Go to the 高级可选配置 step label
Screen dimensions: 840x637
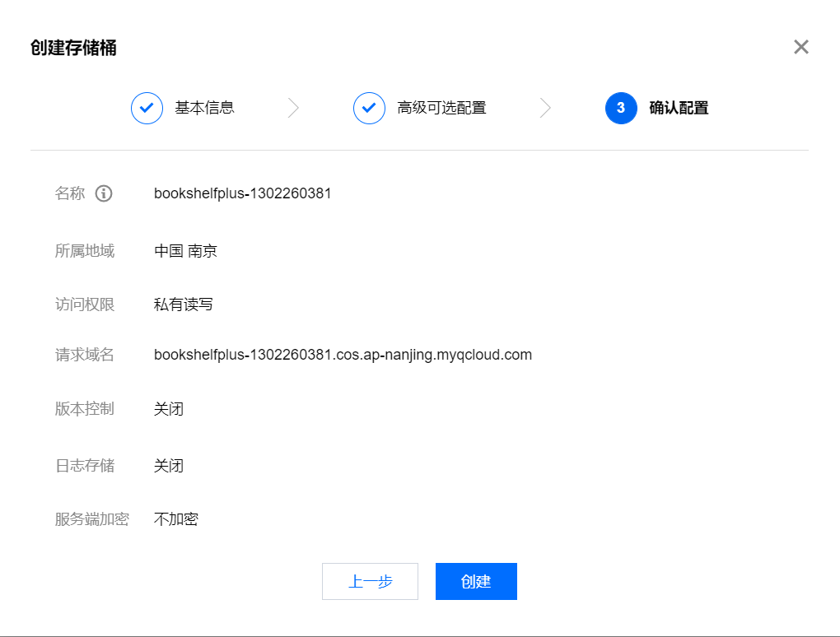click(x=441, y=108)
